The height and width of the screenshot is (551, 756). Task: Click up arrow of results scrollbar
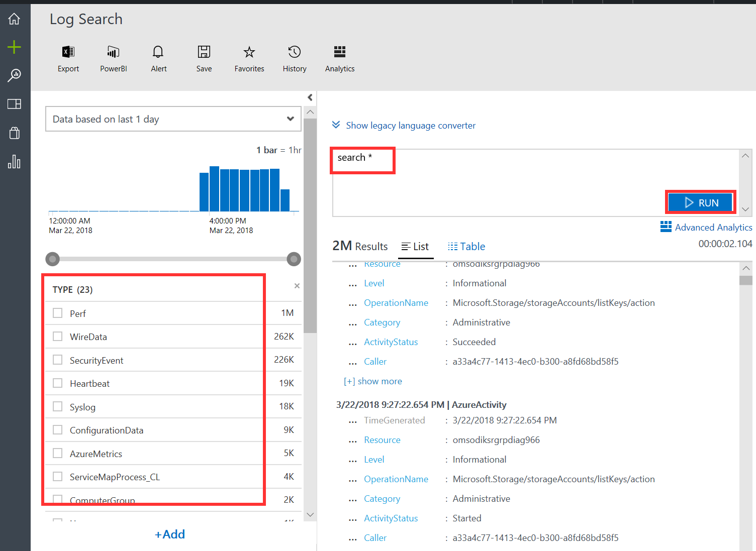(746, 268)
